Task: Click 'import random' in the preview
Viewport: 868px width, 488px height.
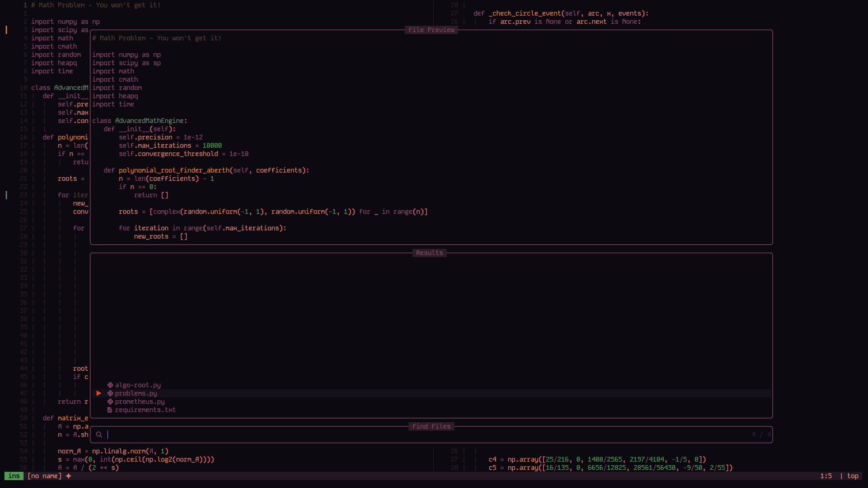Action: click(117, 88)
